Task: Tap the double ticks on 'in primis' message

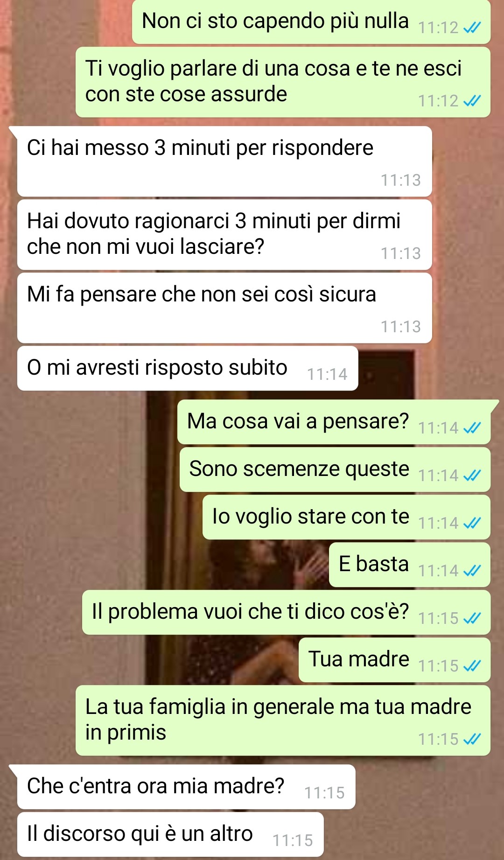Action: pyautogui.click(x=472, y=739)
